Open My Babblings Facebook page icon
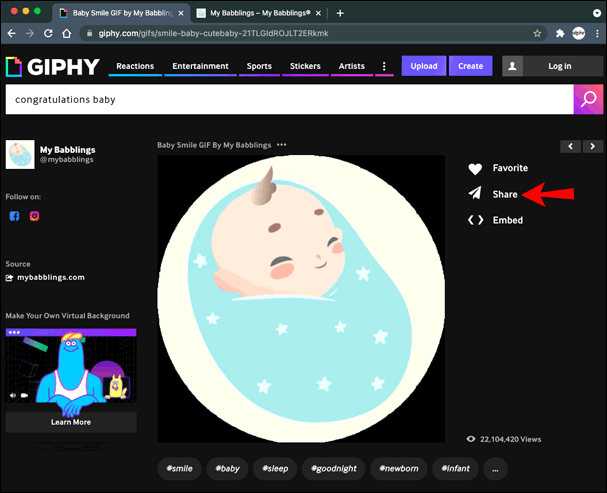This screenshot has width=607, height=493. pyautogui.click(x=14, y=216)
